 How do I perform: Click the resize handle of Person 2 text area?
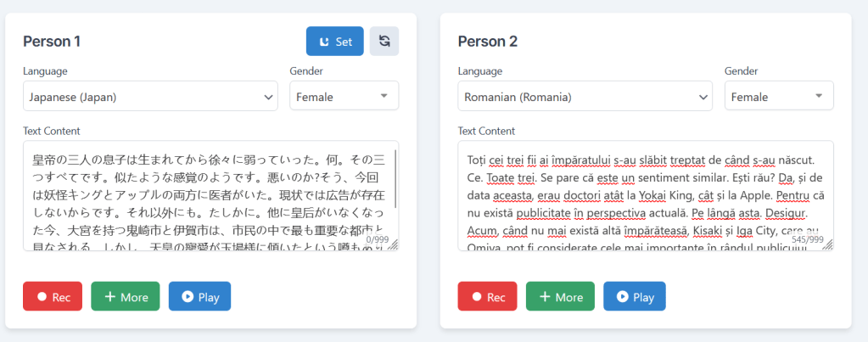click(828, 245)
